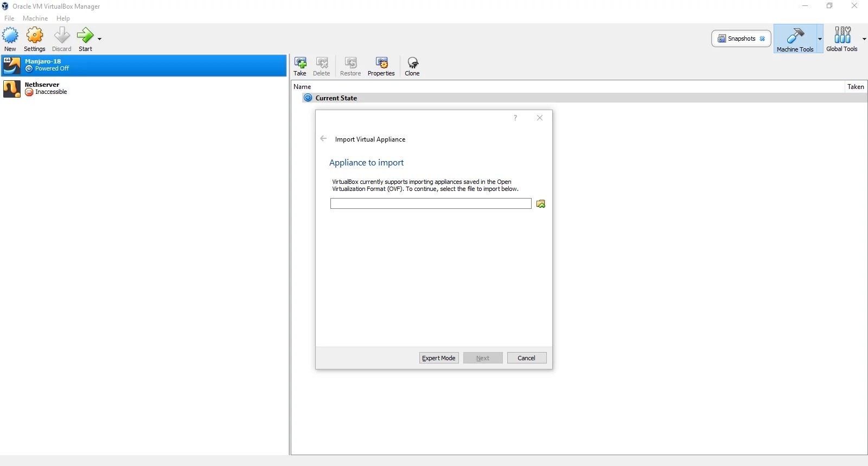The image size is (868, 466).
Task: Click the Restore snapshot icon
Action: (x=350, y=63)
